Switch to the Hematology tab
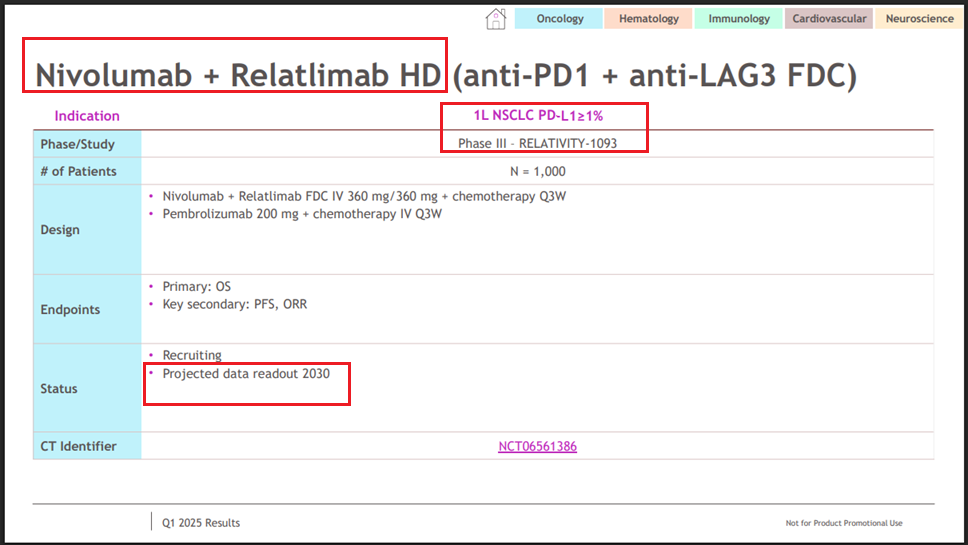Viewport: 968px width, 545px height. pyautogui.click(x=648, y=19)
